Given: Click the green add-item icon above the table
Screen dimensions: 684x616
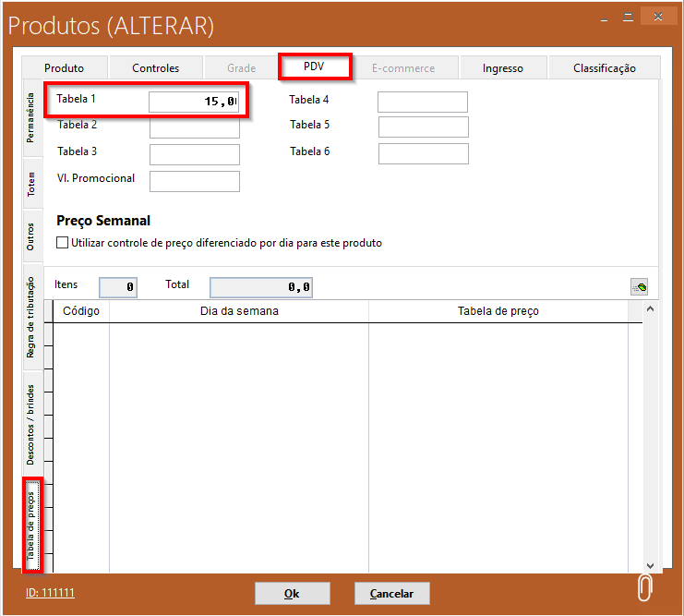Looking at the screenshot, I should pyautogui.click(x=639, y=286).
